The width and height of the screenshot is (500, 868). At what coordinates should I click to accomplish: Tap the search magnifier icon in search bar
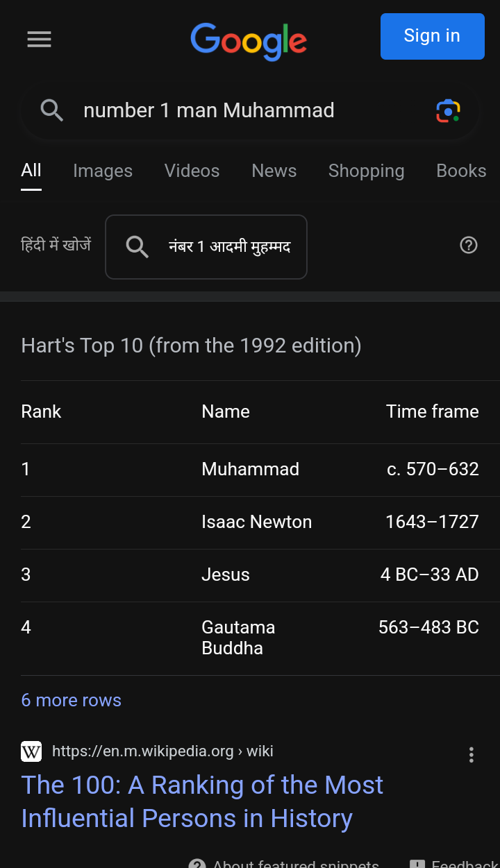52,110
